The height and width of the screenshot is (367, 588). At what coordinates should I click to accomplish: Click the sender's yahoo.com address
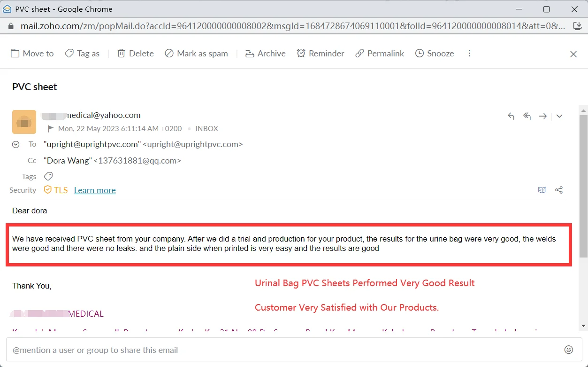click(x=91, y=115)
